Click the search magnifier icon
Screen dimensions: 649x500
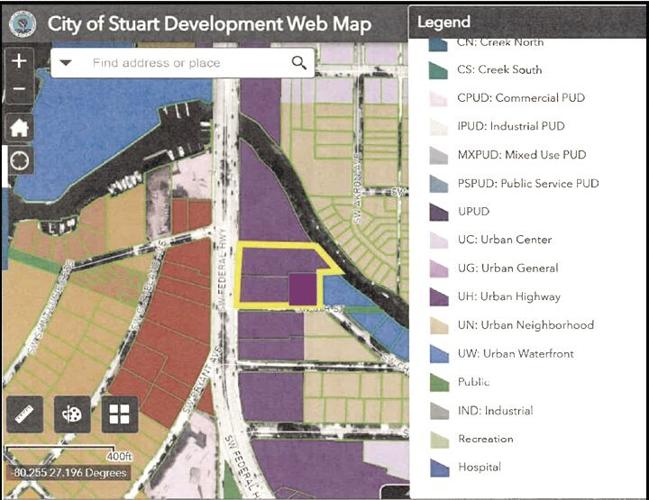tap(299, 63)
